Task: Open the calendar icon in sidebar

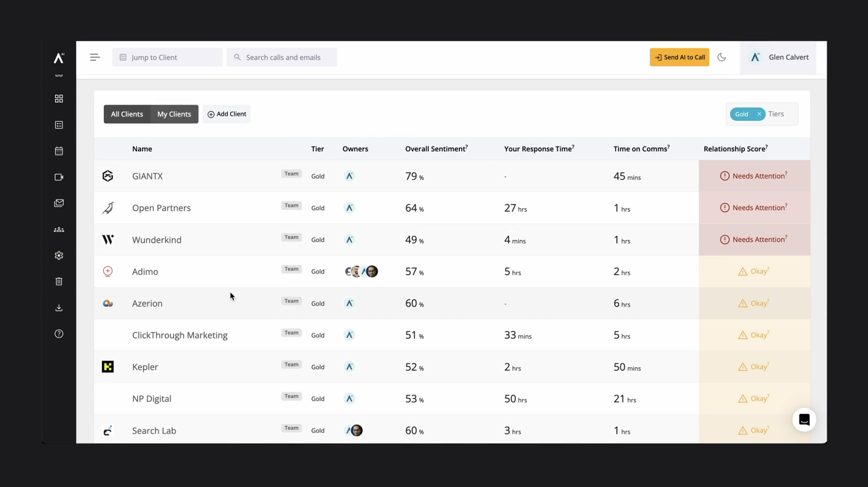Action: (59, 151)
